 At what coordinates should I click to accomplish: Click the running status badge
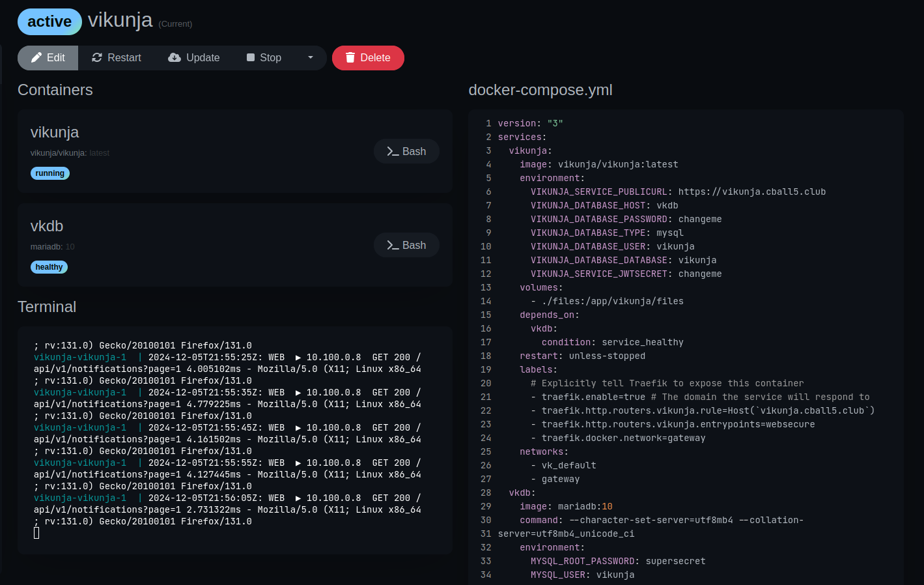[50, 173]
